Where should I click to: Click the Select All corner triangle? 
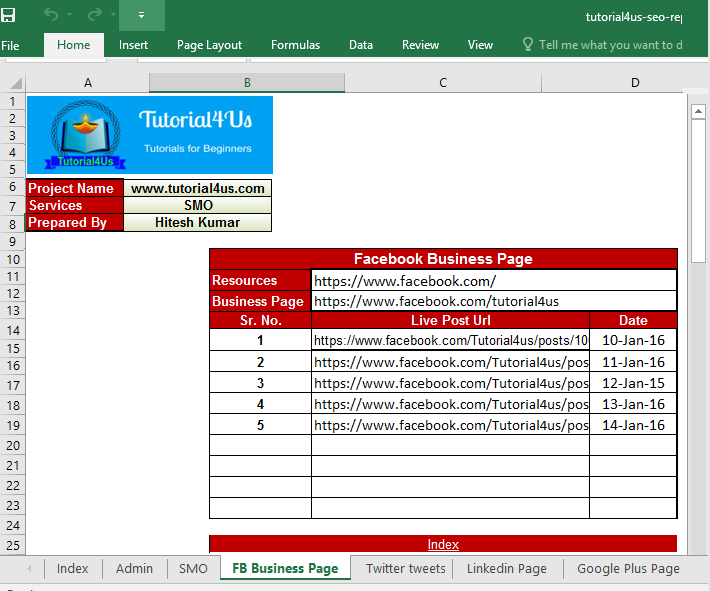(16, 83)
